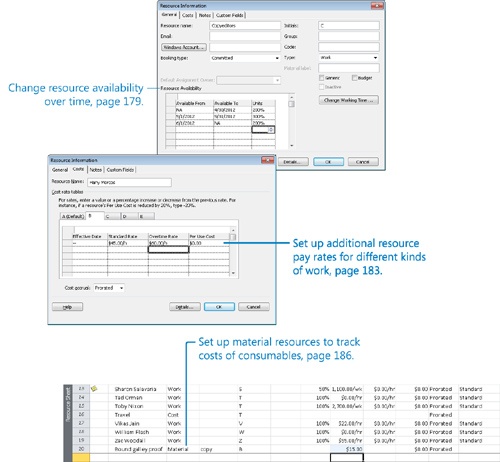The width and height of the screenshot is (500, 462).
Task: Toggle the Generic checkbox
Action: pyautogui.click(x=321, y=78)
